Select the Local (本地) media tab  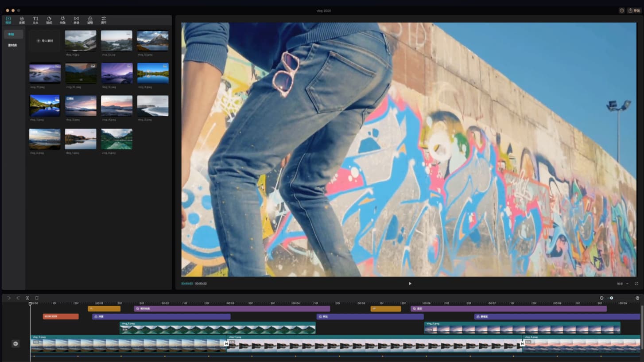tap(12, 34)
